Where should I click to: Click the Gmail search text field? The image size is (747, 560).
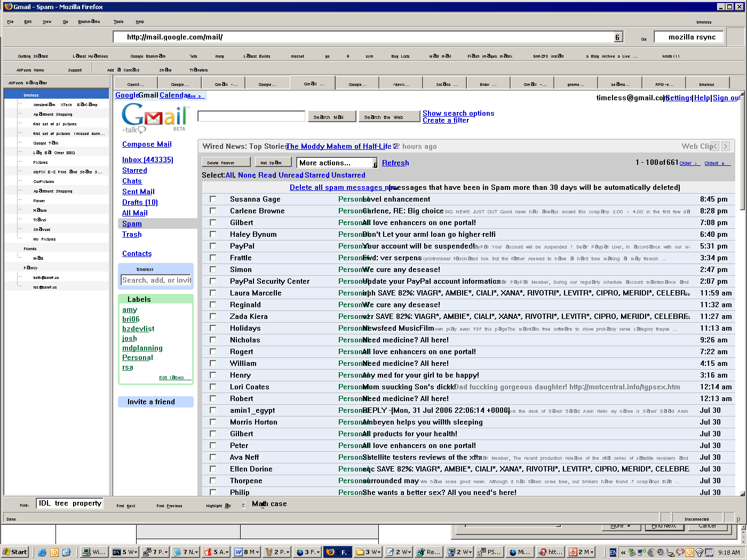(x=251, y=116)
